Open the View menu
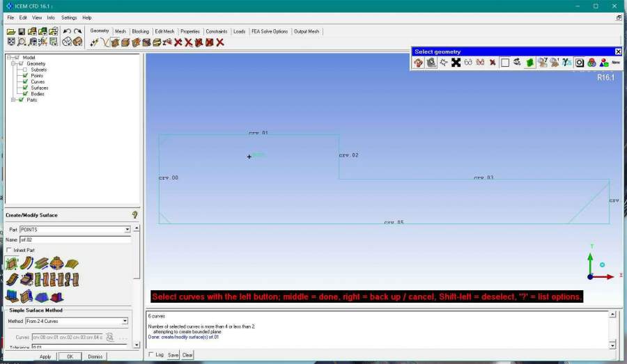The width and height of the screenshot is (627, 364). click(x=37, y=17)
